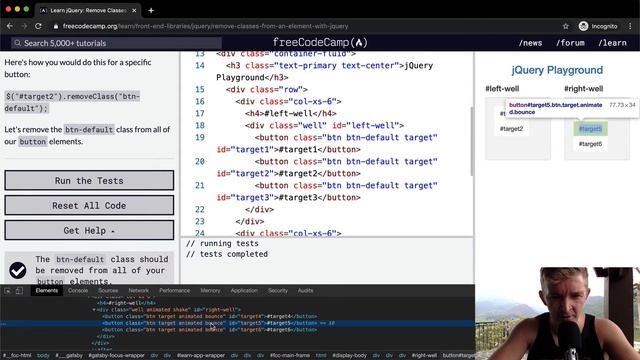Switch to the Sources DevTools tab

(x=108, y=291)
